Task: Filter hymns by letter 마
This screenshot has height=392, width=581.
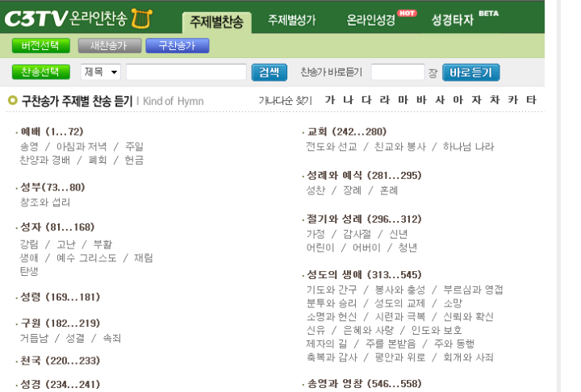Action: pyautogui.click(x=403, y=100)
